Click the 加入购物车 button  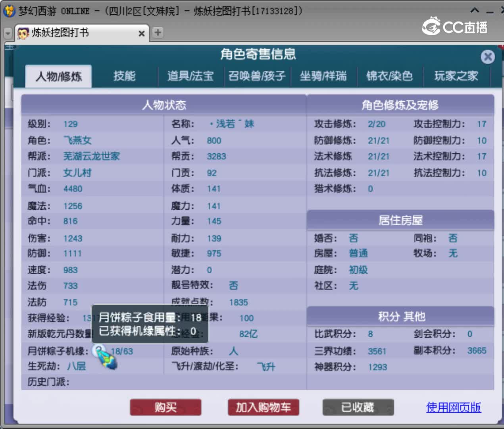pyautogui.click(x=264, y=407)
